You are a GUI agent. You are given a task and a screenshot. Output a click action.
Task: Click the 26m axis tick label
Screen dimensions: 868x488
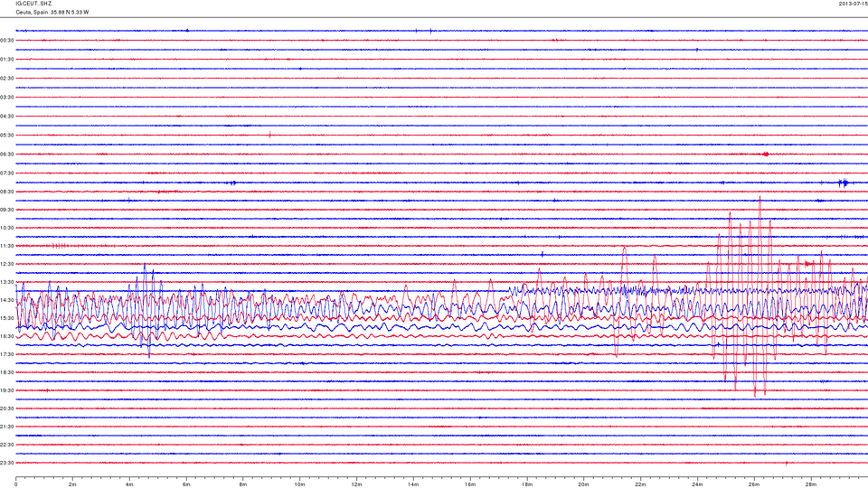click(754, 484)
